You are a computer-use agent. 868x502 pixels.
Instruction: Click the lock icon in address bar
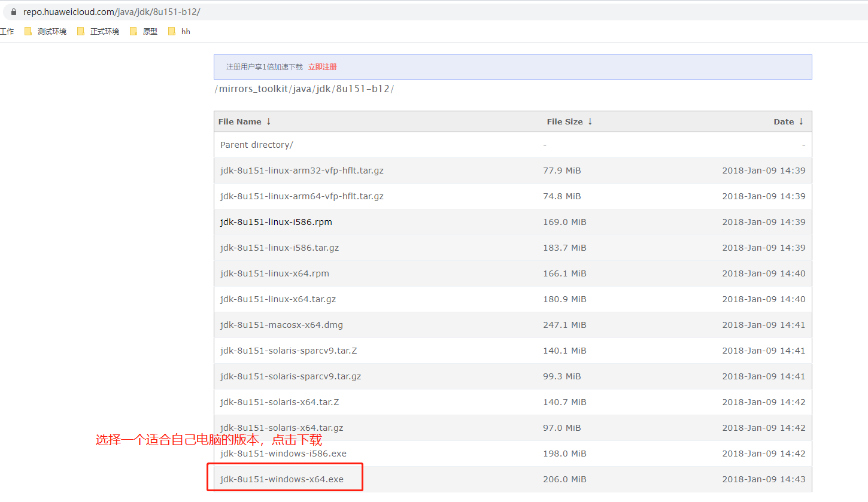coord(15,11)
